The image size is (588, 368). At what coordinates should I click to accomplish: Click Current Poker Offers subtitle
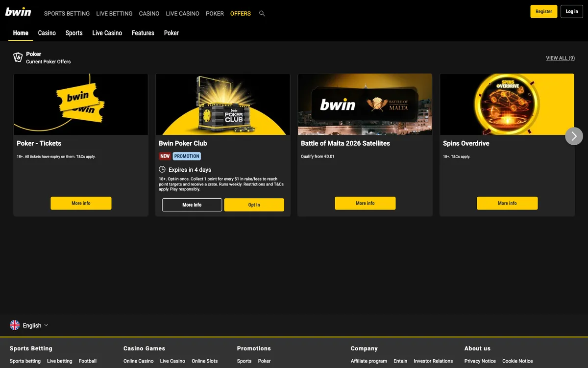[x=49, y=62]
